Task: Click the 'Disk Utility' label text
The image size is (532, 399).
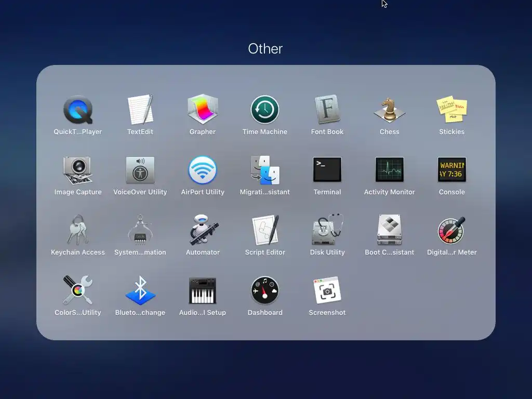Action: 327,252
